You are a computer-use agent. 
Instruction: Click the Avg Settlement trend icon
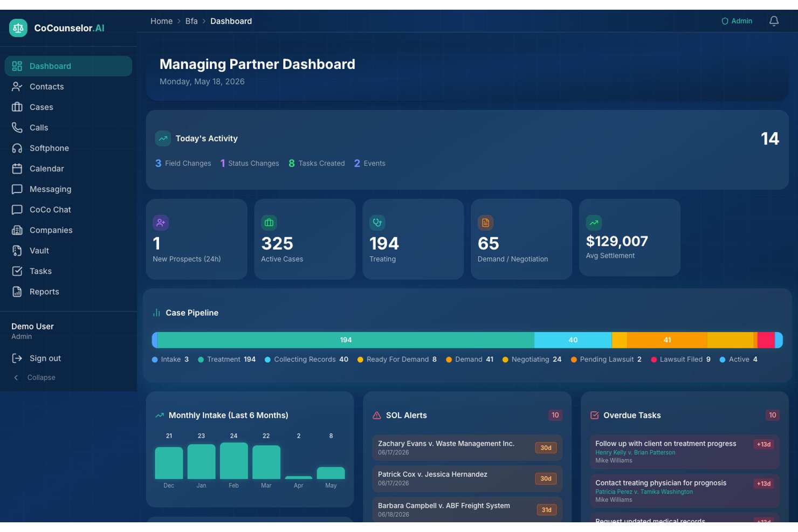point(594,223)
